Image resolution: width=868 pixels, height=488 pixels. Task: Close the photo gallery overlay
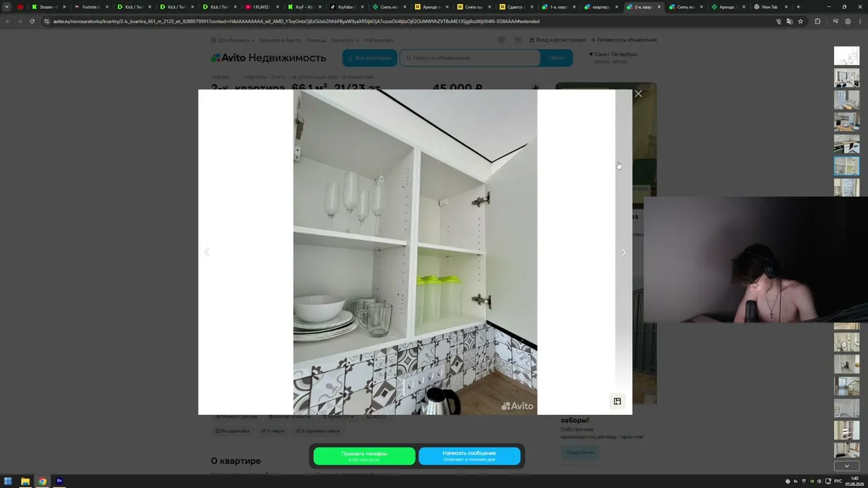(638, 94)
